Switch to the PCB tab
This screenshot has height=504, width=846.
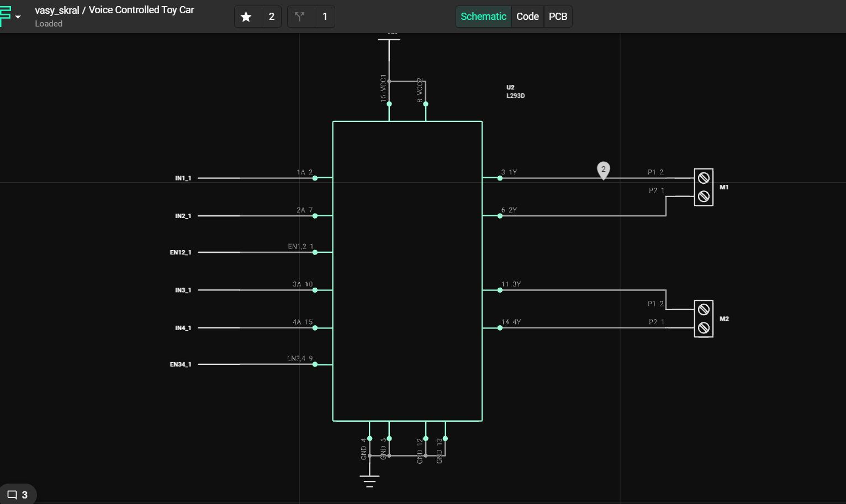tap(558, 17)
